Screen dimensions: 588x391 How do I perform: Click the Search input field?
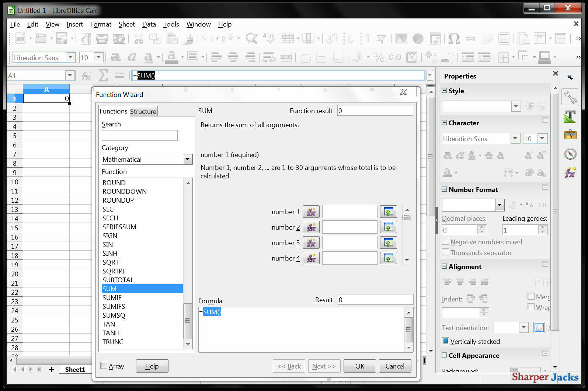coord(140,135)
